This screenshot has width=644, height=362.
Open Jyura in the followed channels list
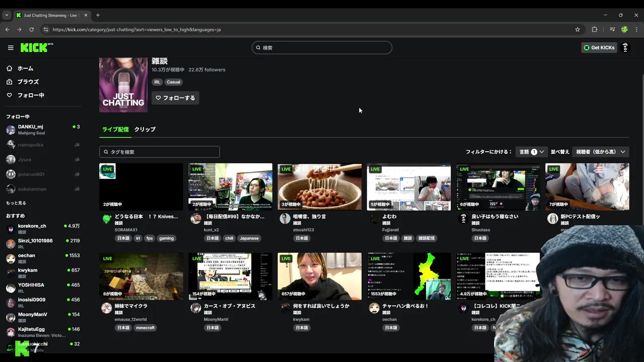click(43, 159)
